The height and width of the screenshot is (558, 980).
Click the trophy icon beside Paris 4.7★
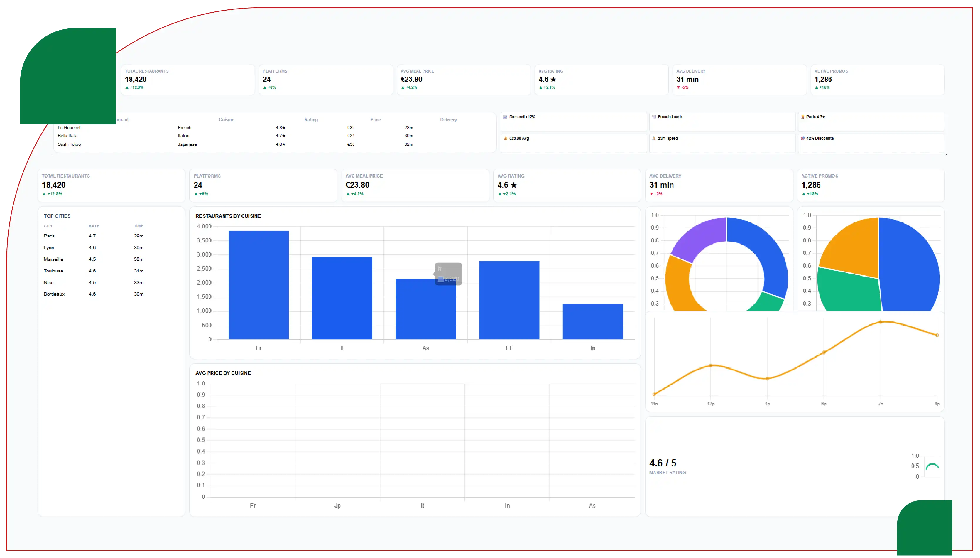coord(803,117)
